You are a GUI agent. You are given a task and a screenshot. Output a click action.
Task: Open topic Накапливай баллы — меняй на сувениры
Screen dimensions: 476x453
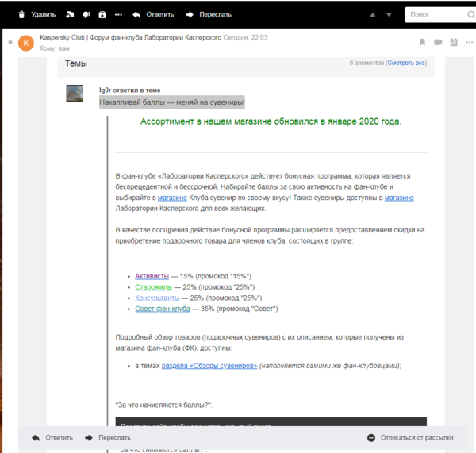(x=172, y=102)
